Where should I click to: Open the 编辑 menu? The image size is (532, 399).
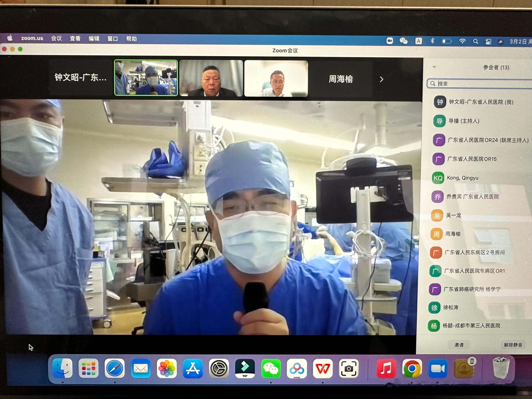tap(94, 39)
